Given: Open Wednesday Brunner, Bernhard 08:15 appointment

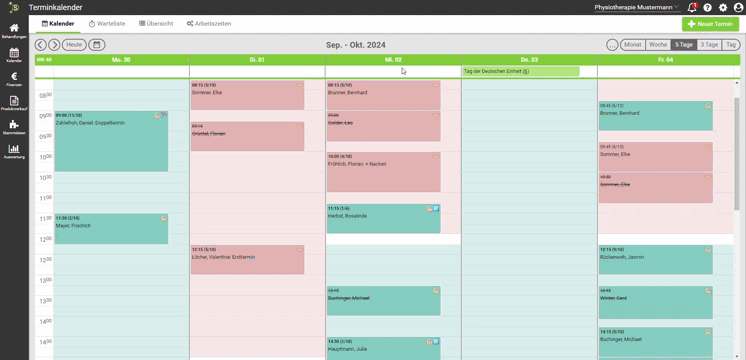Looking at the screenshot, I should click(x=383, y=95).
